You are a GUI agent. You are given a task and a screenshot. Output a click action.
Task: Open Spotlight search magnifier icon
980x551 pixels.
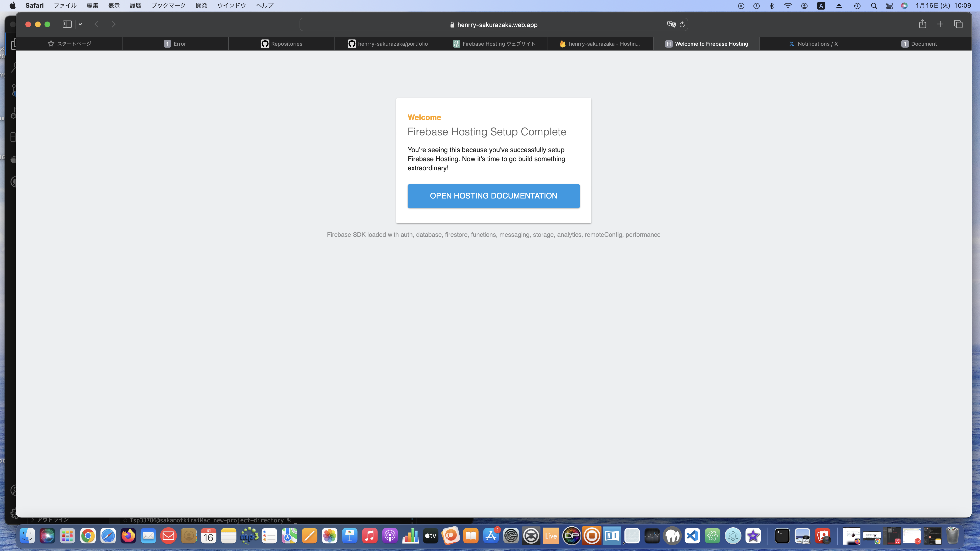point(874,6)
